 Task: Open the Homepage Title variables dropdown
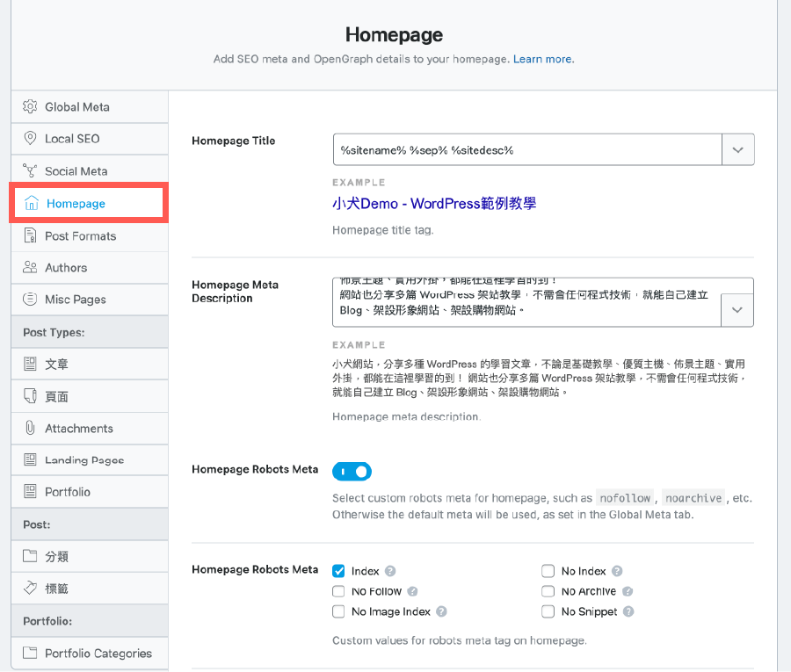point(738,148)
